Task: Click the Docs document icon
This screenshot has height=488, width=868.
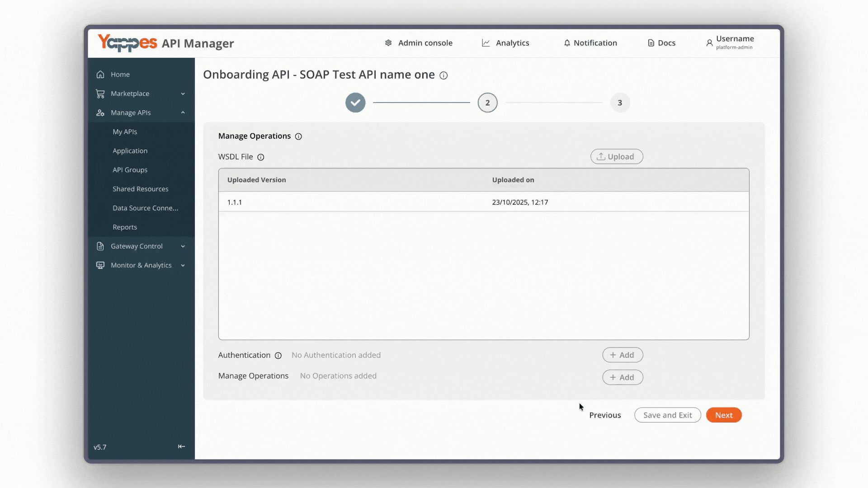Action: coord(651,43)
